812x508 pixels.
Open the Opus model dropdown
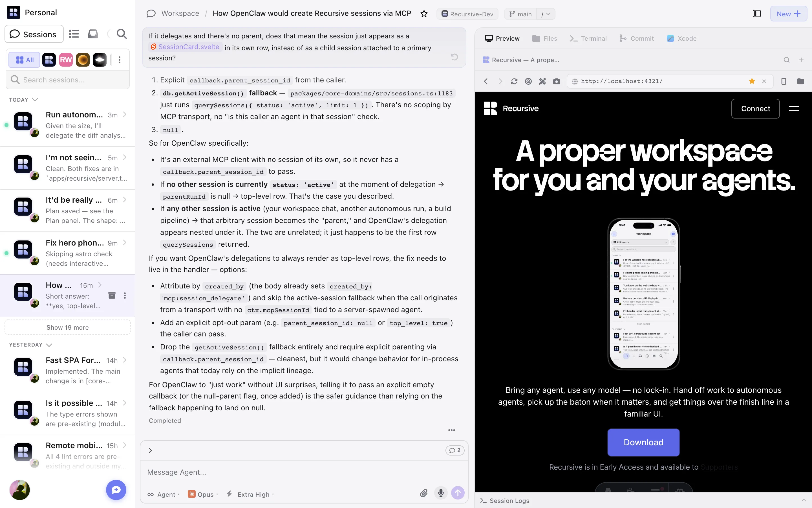[x=203, y=494]
